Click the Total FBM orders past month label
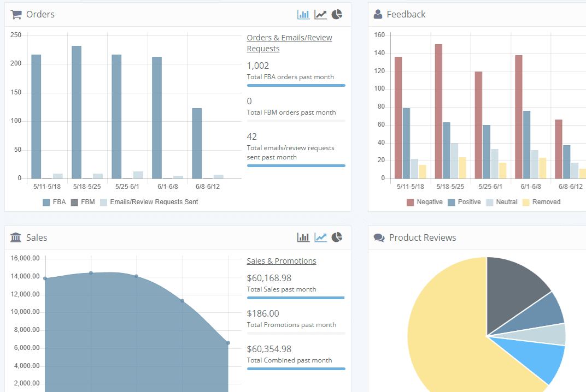The image size is (586, 392). click(x=291, y=112)
